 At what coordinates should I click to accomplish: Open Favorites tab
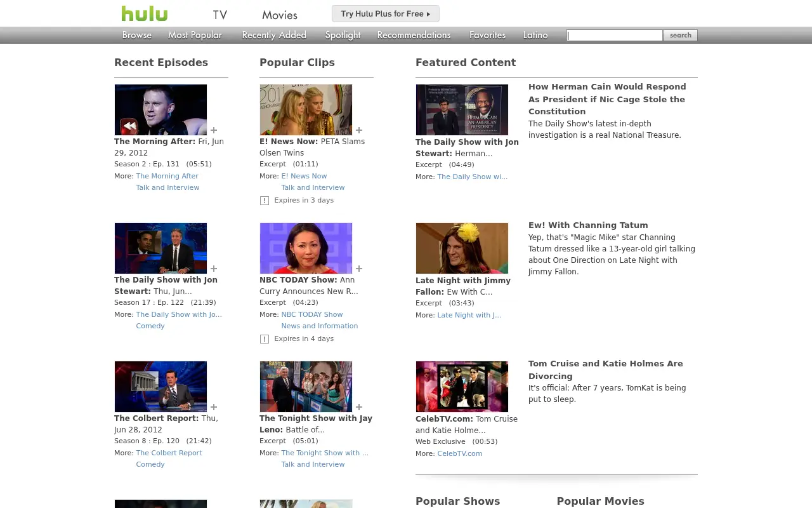487,35
